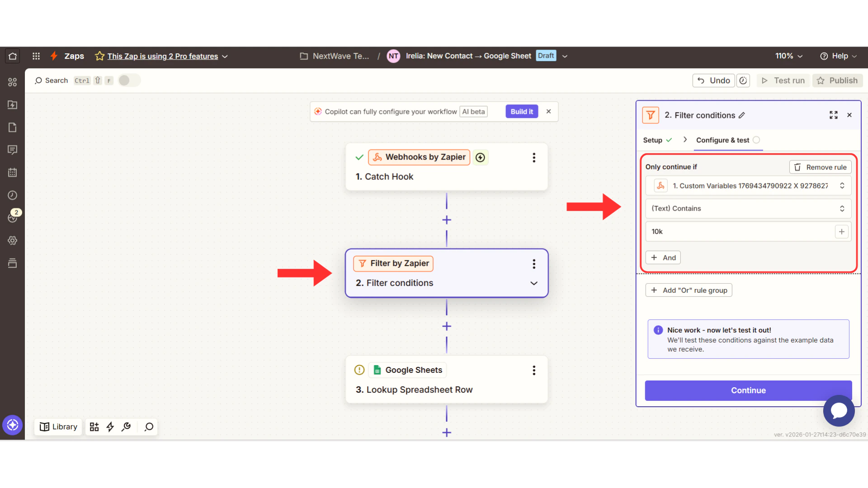Screen dimensions: 868x488
Task: Select the wrench tool in the bottom toolbar
Action: pos(126,427)
